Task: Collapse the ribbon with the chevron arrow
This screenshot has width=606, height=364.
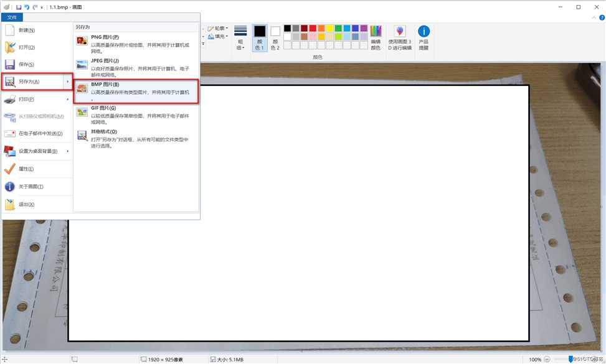Action: (594, 18)
